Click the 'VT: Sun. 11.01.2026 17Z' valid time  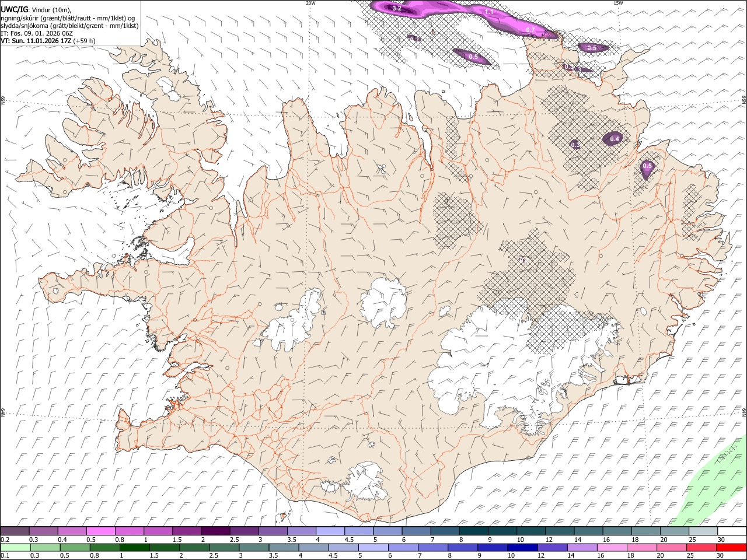pos(36,41)
